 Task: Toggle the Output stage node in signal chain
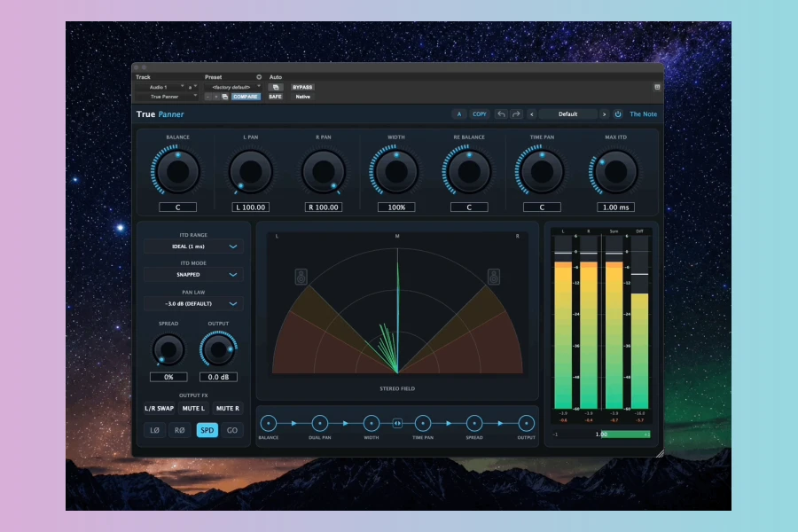pyautogui.click(x=526, y=423)
